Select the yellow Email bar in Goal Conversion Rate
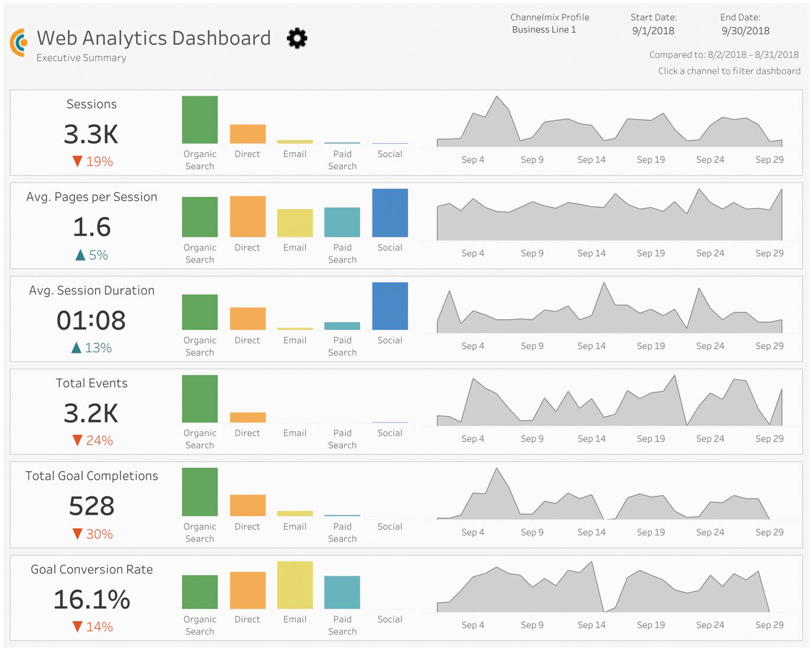This screenshot has height=650, width=812. click(295, 585)
